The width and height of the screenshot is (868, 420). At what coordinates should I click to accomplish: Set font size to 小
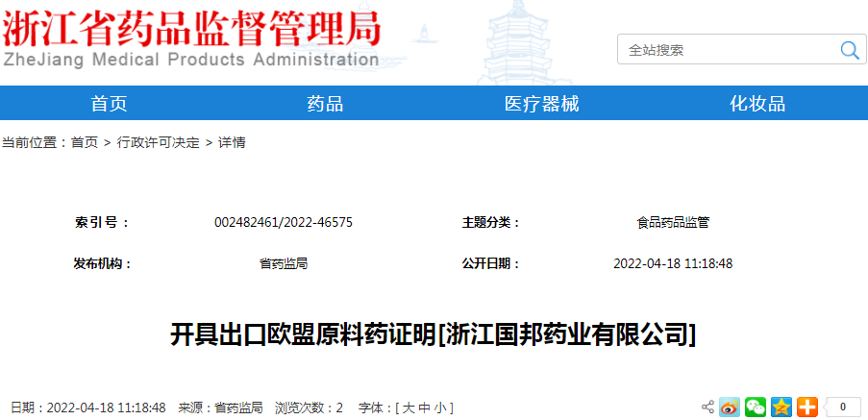(439, 408)
